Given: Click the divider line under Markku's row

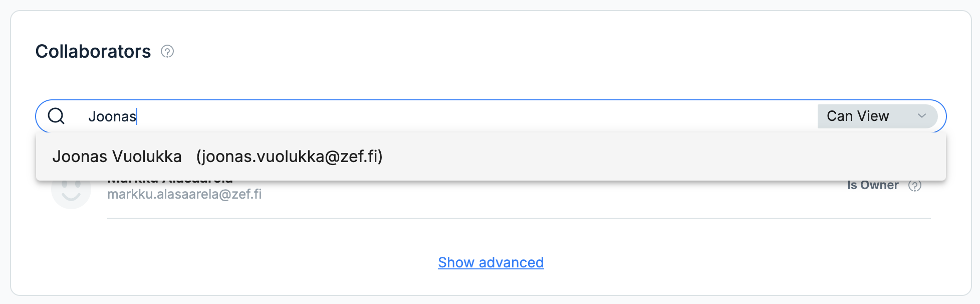Looking at the screenshot, I should click(x=519, y=218).
